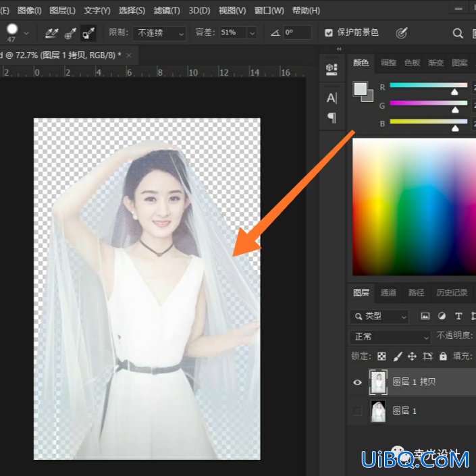Switch to the 历史记录 panel tab
Viewport: 476px width, 476px height.
[x=452, y=292]
